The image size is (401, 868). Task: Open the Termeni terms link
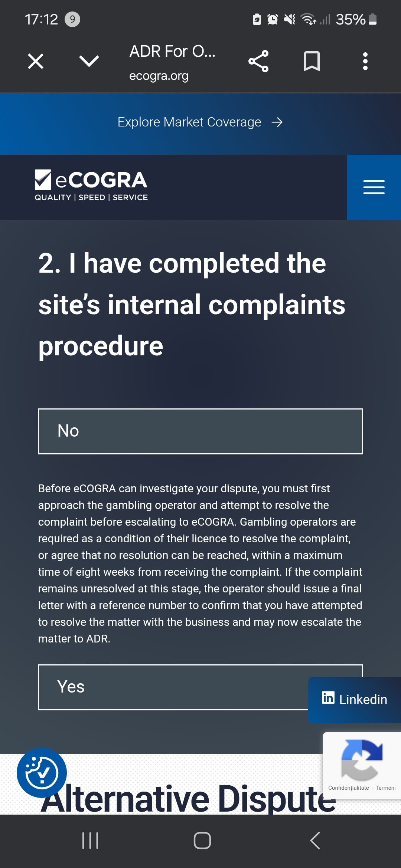(x=385, y=788)
